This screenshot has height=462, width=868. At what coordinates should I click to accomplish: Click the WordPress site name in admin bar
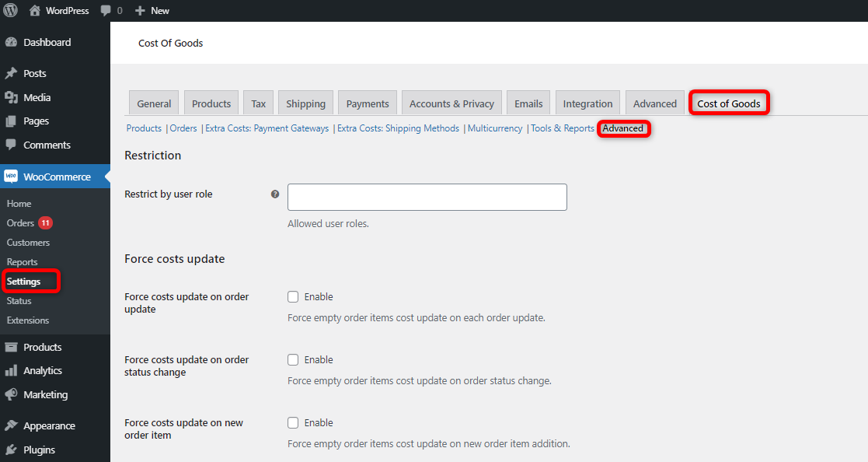click(x=68, y=11)
